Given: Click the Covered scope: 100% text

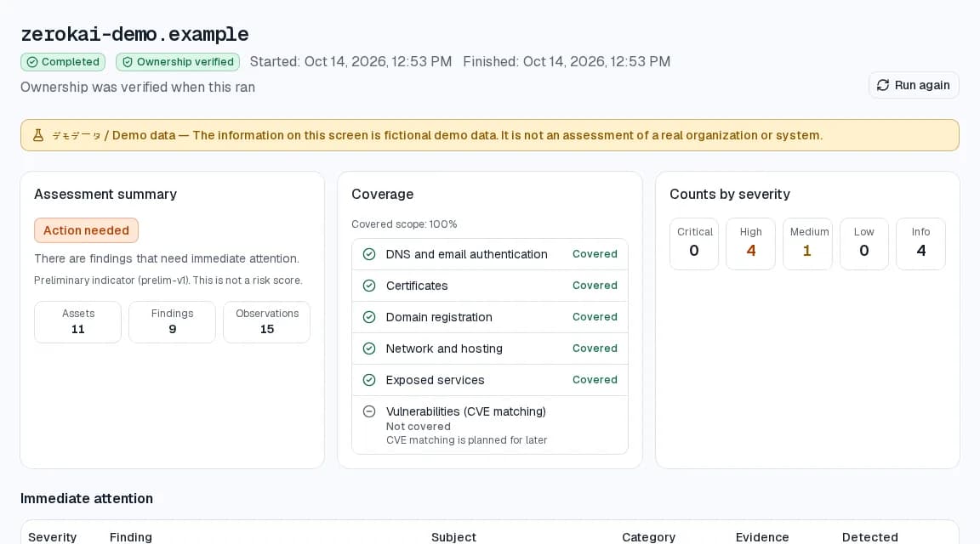Looking at the screenshot, I should point(404,224).
